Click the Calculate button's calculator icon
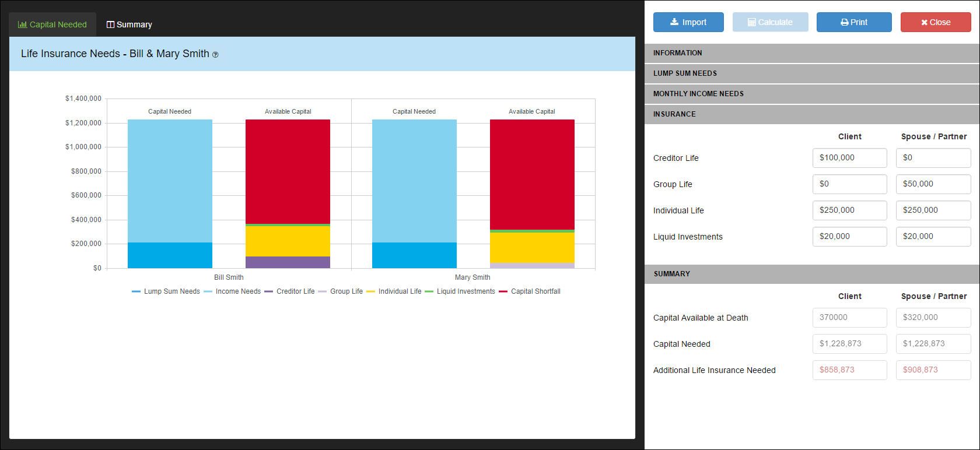The image size is (980, 450). point(752,23)
